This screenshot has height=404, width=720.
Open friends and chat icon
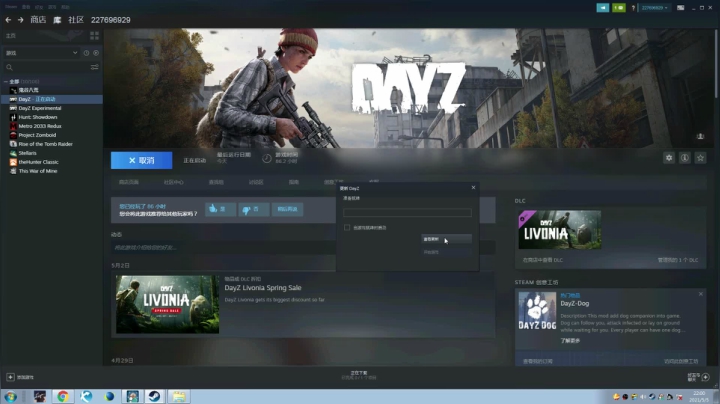click(706, 377)
